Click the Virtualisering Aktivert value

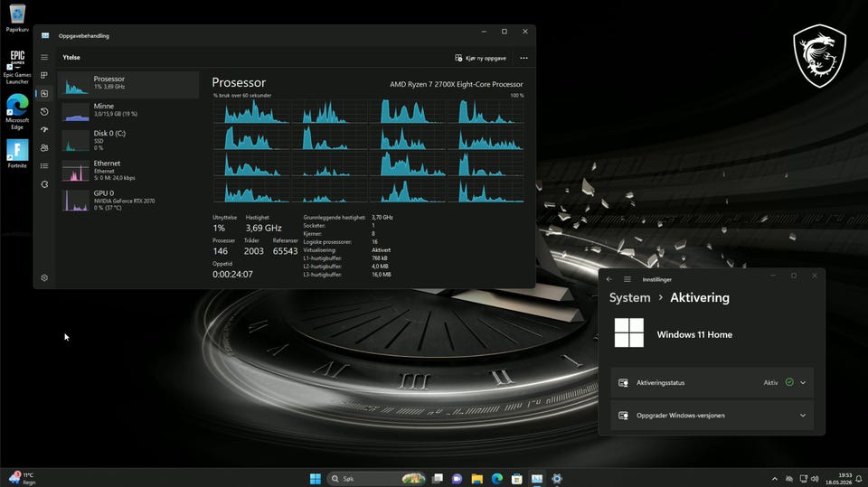click(381, 250)
